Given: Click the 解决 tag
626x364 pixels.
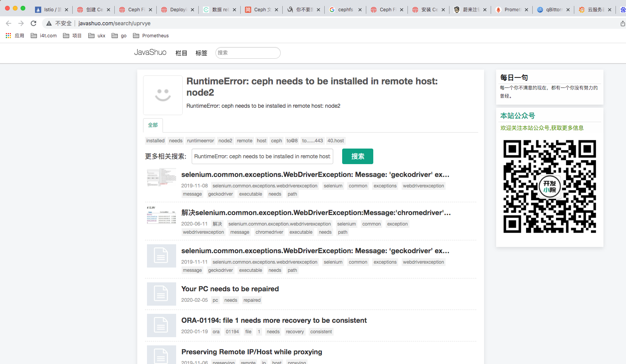Looking at the screenshot, I should [217, 224].
